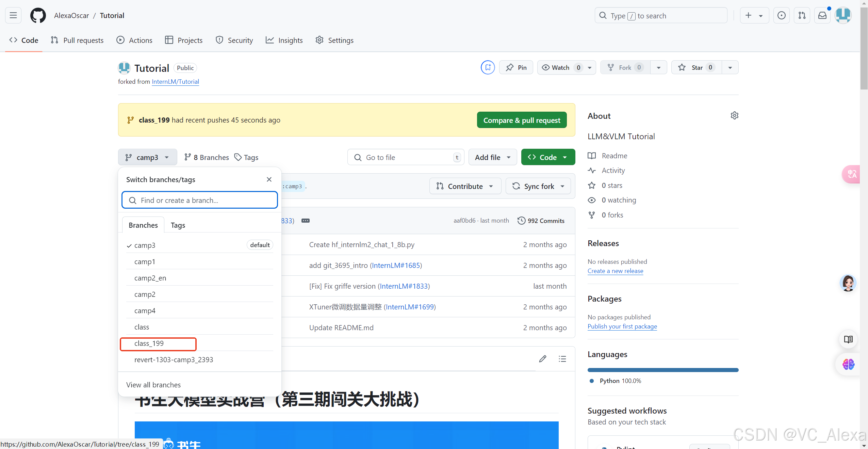Open the InternLM#1685 commit reference
The image size is (868, 449).
pyautogui.click(x=396, y=266)
